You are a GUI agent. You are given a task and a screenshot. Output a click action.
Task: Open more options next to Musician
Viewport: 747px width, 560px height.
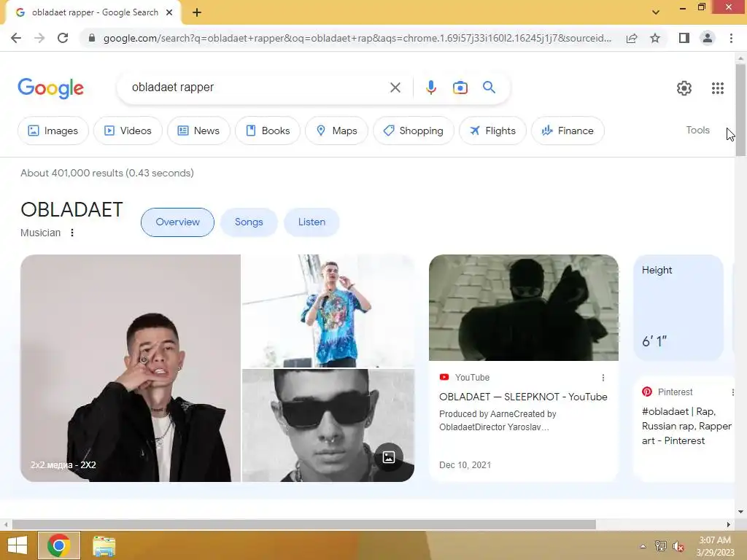pyautogui.click(x=72, y=233)
